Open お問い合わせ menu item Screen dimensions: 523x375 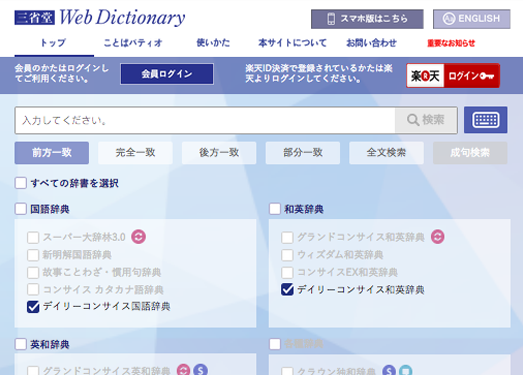pos(371,43)
